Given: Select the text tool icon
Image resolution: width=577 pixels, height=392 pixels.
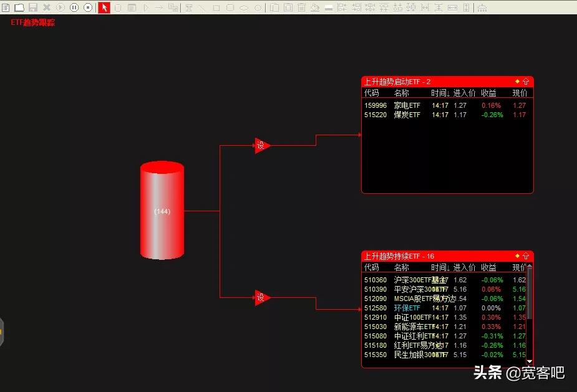Looking at the screenshot, I should (x=187, y=7).
